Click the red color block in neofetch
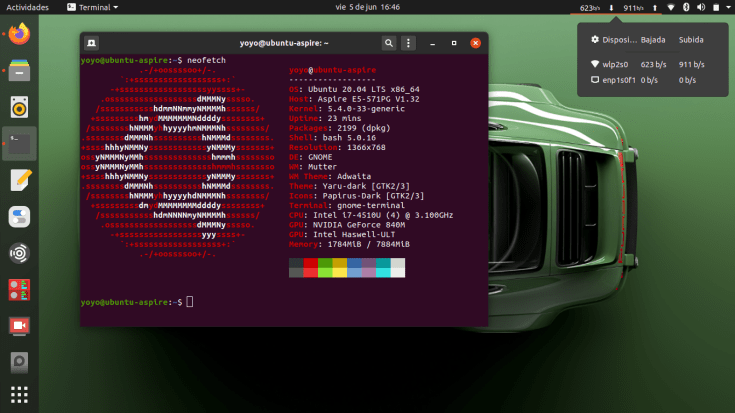Image resolution: width=735 pixels, height=413 pixels. pos(311,272)
